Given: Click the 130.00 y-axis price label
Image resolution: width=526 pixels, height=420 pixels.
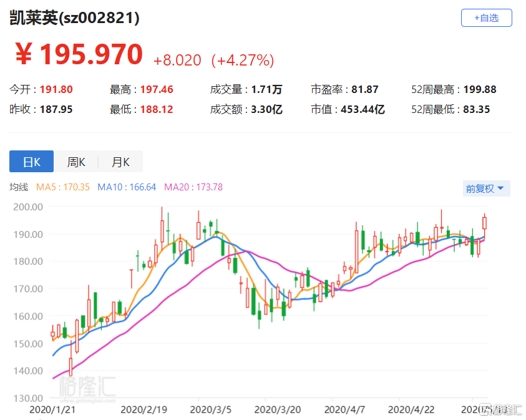Looking at the screenshot, I should pos(28,398).
